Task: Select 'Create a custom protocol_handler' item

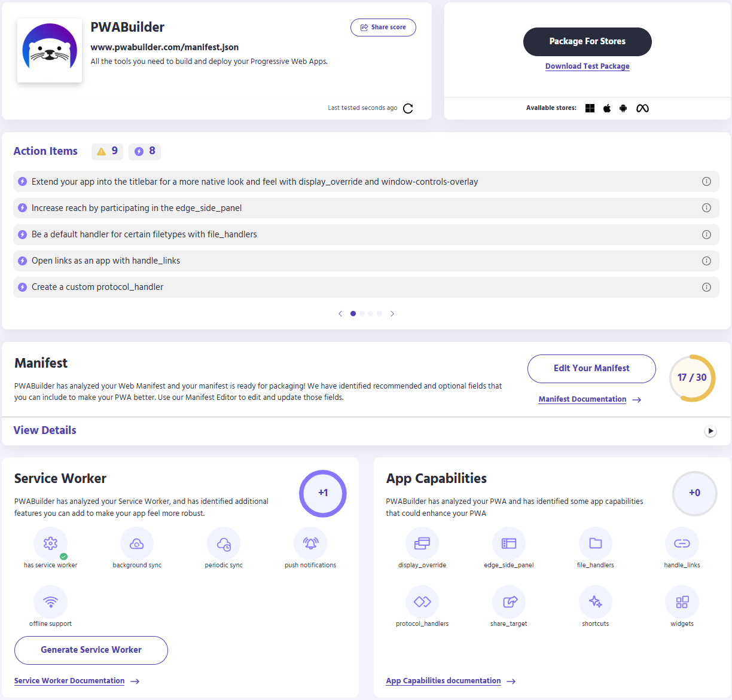Action: [366, 287]
